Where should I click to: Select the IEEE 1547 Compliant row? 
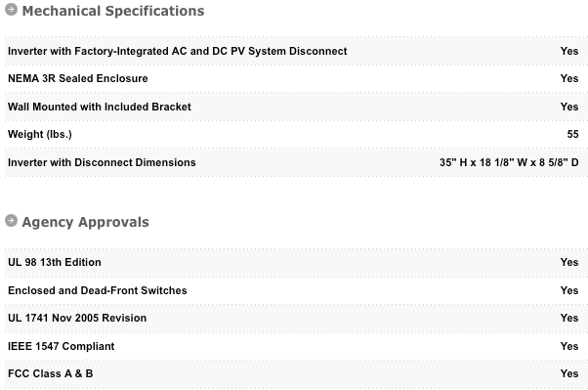click(x=296, y=346)
